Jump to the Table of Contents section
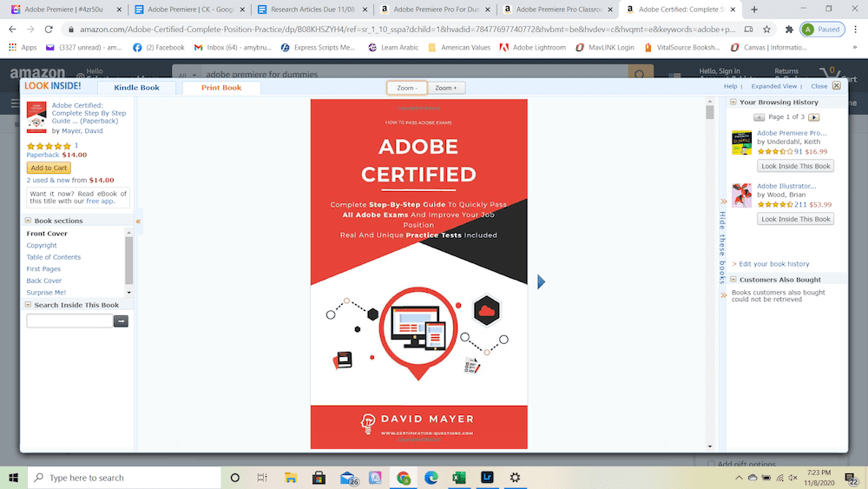 coord(54,257)
